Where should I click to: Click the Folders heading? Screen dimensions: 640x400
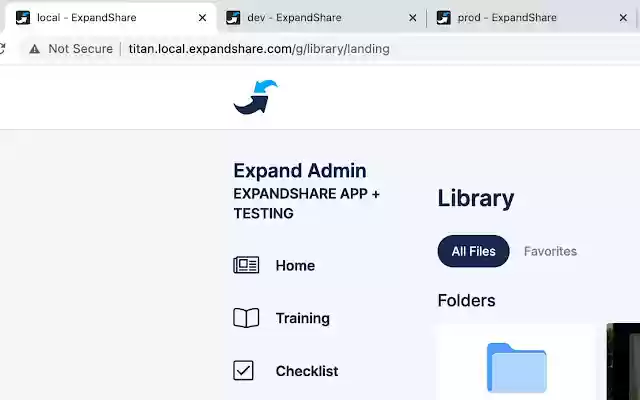tap(467, 300)
